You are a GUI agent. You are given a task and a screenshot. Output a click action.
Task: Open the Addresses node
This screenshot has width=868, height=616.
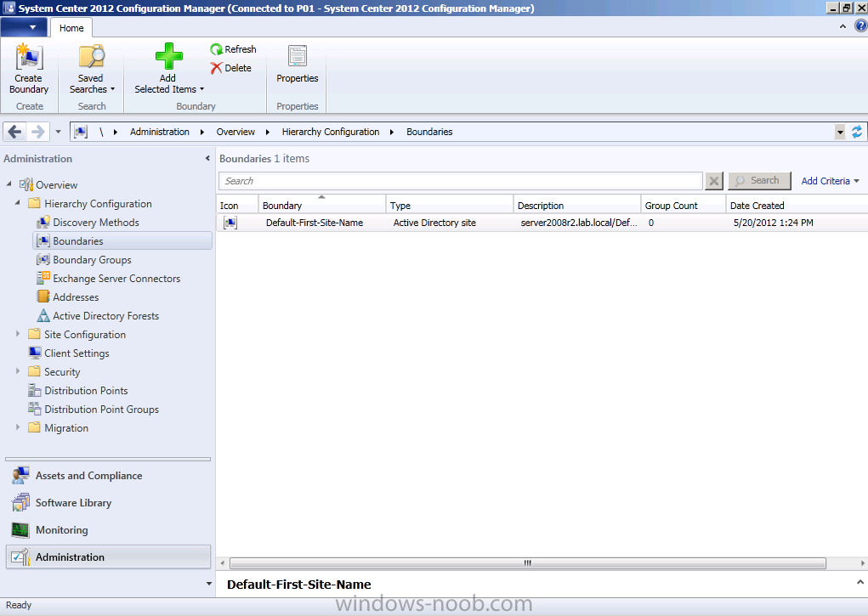(x=67, y=297)
